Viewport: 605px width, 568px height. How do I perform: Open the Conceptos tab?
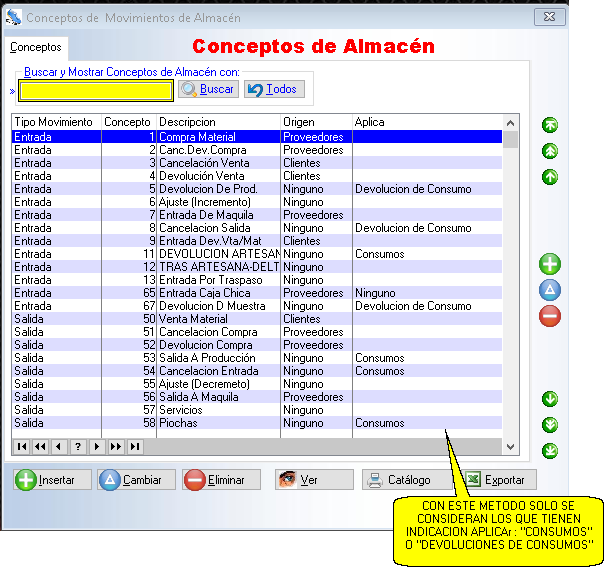click(36, 47)
